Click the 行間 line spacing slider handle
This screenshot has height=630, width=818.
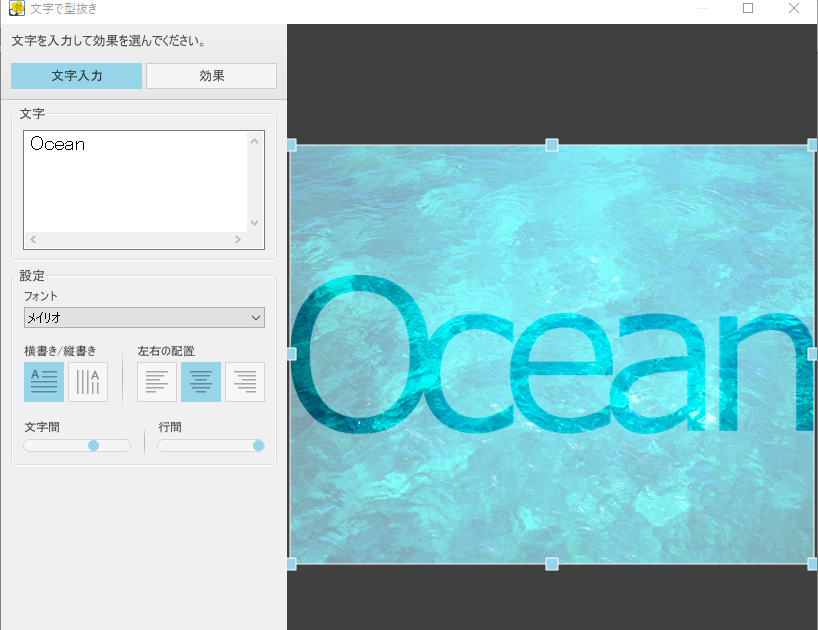click(x=258, y=445)
